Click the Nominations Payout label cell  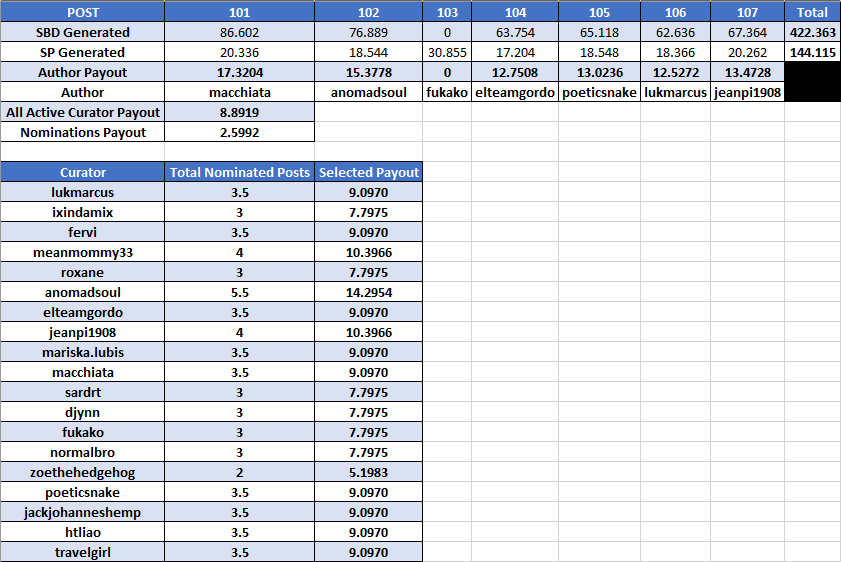point(83,132)
